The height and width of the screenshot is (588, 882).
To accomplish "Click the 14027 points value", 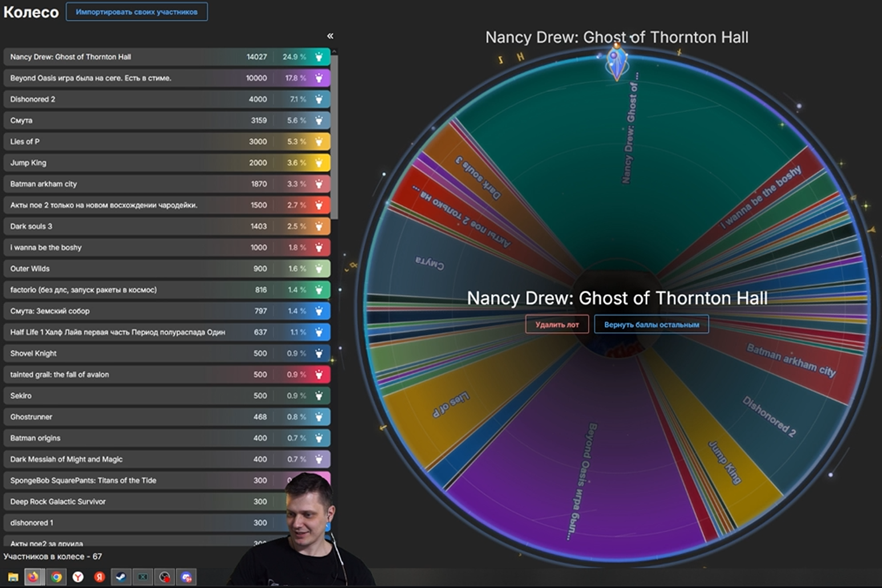I will coord(257,57).
